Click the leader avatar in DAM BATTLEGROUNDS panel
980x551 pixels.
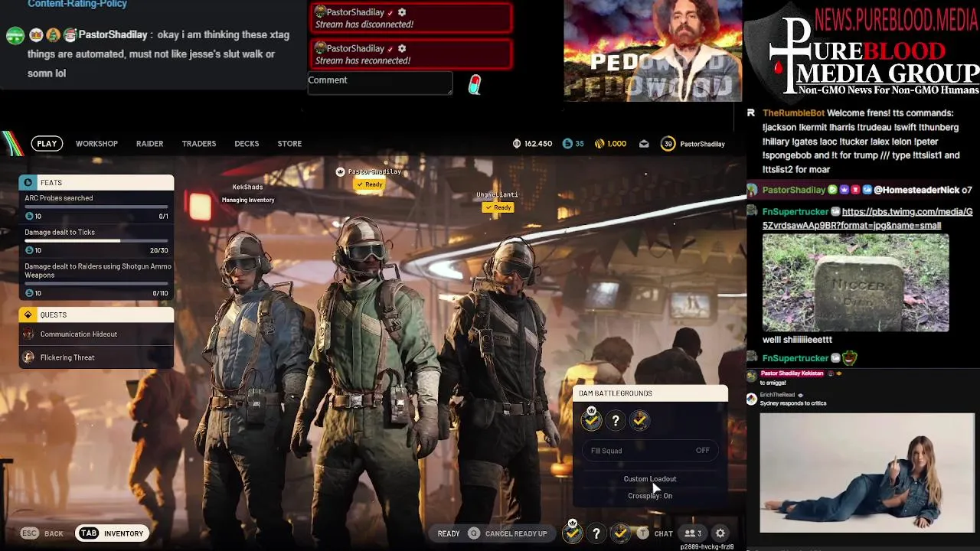tap(591, 419)
